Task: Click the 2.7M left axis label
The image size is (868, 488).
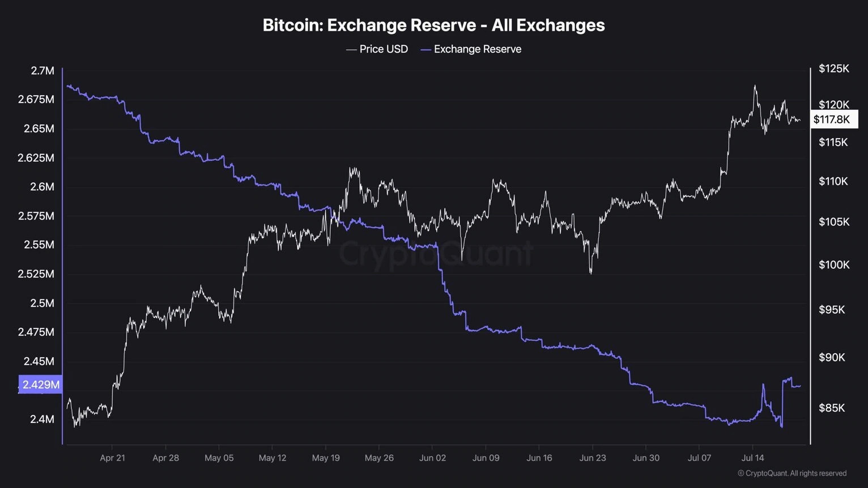Action: [42, 71]
